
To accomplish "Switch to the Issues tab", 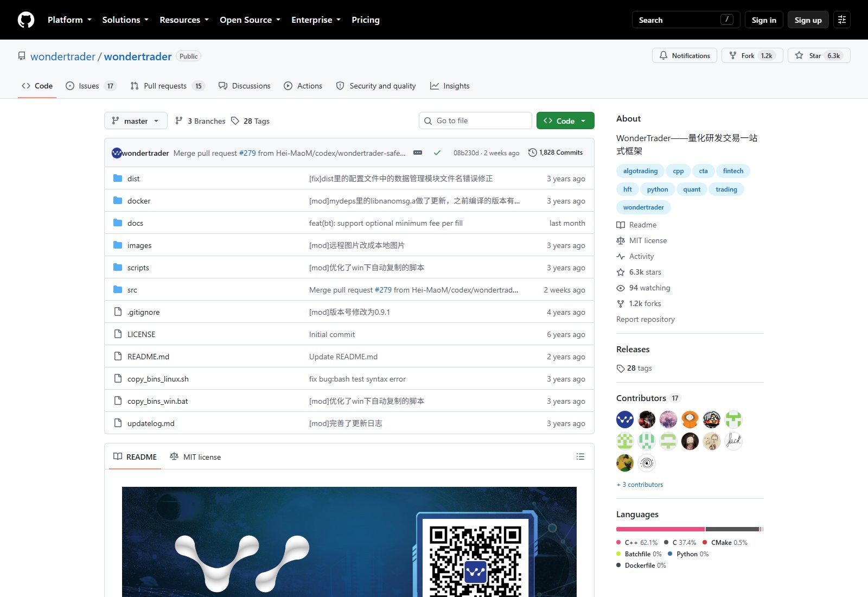I will pyautogui.click(x=91, y=86).
